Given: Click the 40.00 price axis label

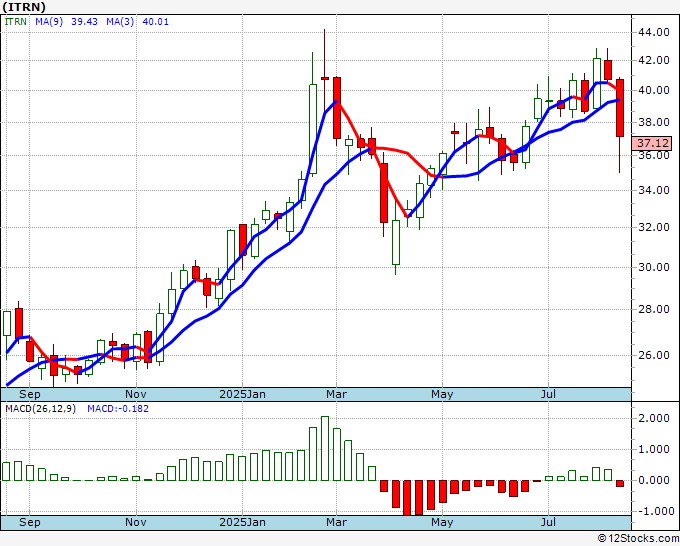Looking at the screenshot, I should pyautogui.click(x=653, y=90).
